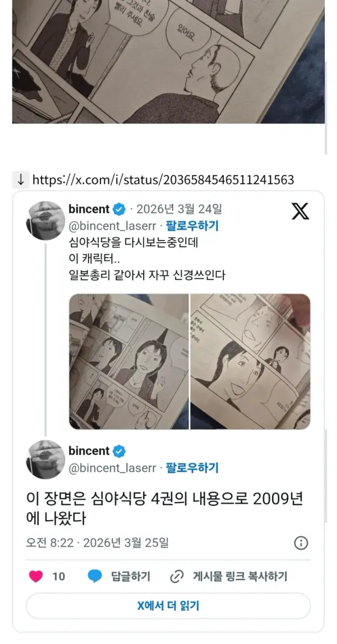Open the X logo icon
Screen dimensions: 337x644
click(x=301, y=211)
